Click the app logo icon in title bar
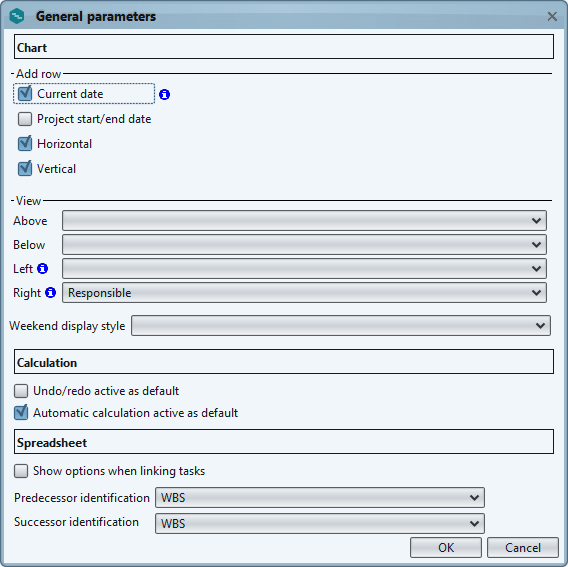 coord(17,16)
